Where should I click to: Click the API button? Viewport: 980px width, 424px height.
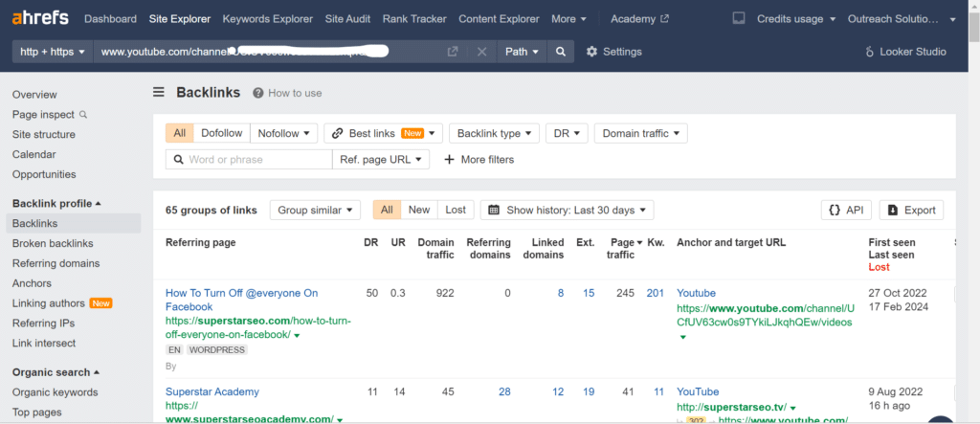pyautogui.click(x=846, y=211)
